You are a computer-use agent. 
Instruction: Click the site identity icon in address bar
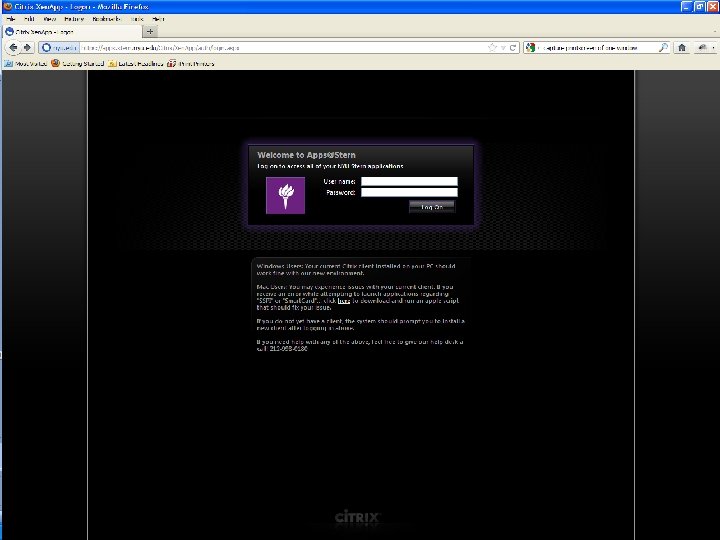(x=46, y=47)
